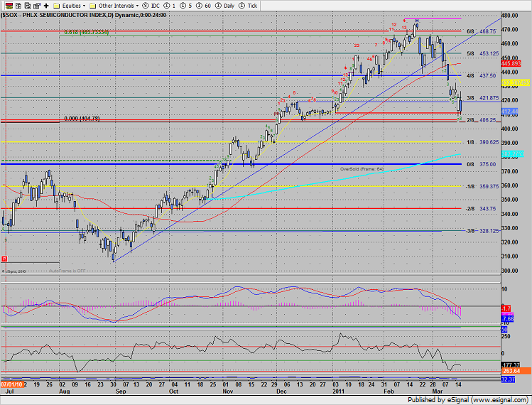Click the OverSold (Frame: 64) label

pos(362,169)
